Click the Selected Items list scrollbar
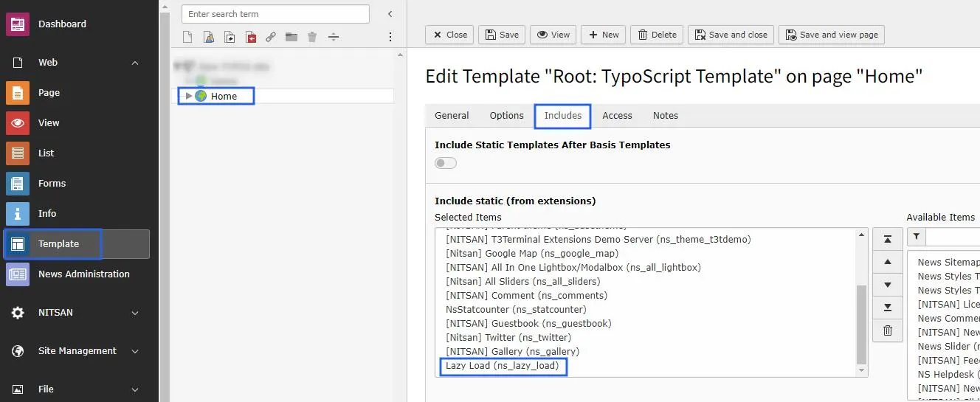 [x=861, y=325]
